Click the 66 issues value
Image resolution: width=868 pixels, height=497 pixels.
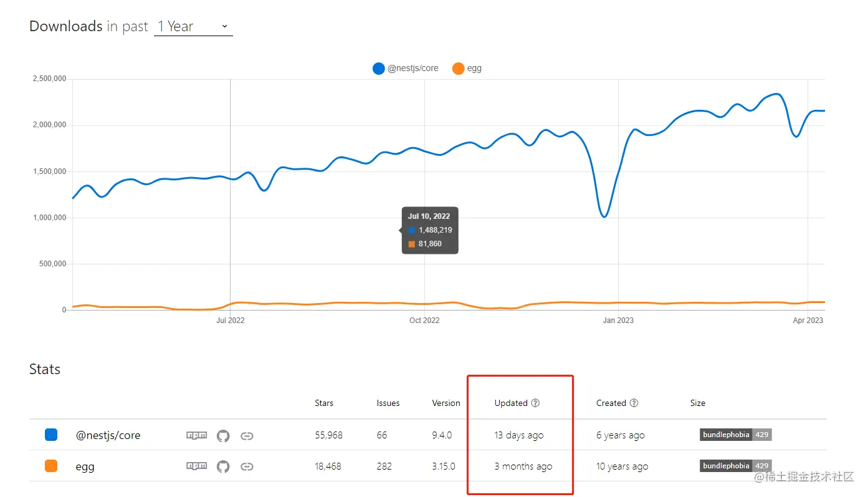point(382,435)
